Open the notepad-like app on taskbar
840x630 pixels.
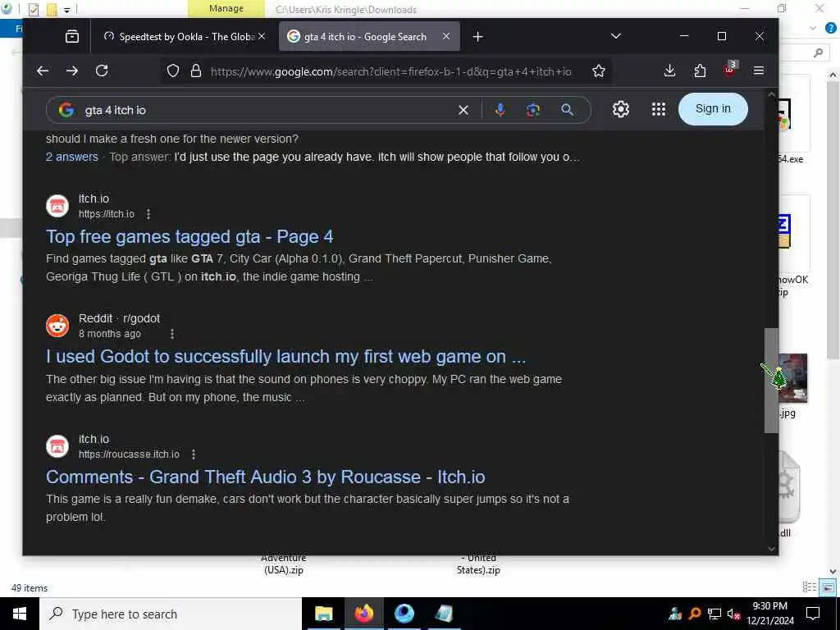[x=444, y=614]
